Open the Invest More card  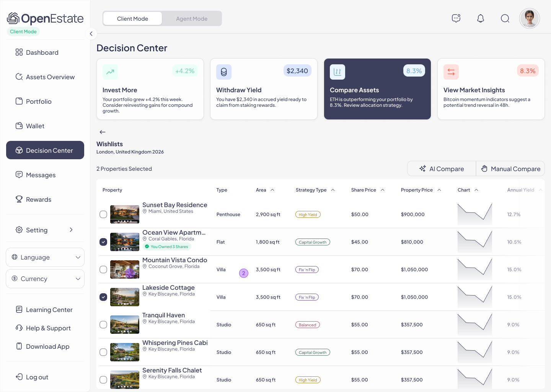point(150,89)
